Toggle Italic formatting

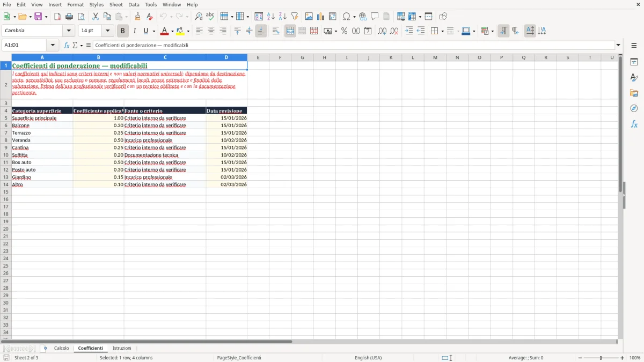tap(135, 31)
